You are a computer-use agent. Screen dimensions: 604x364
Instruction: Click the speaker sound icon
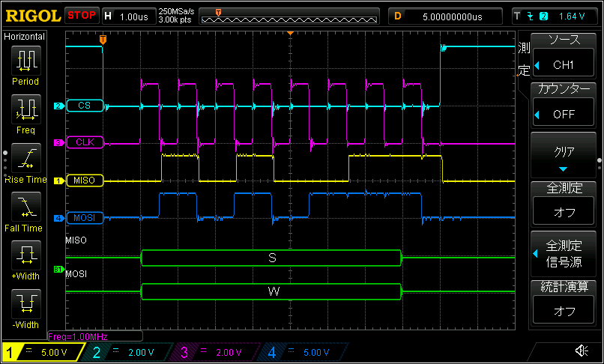click(x=582, y=351)
